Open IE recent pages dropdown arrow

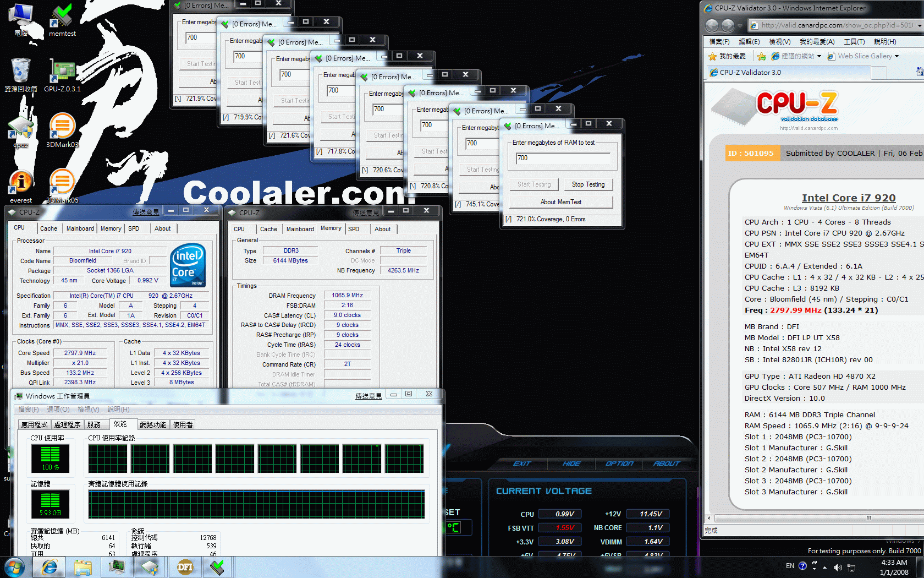point(739,25)
